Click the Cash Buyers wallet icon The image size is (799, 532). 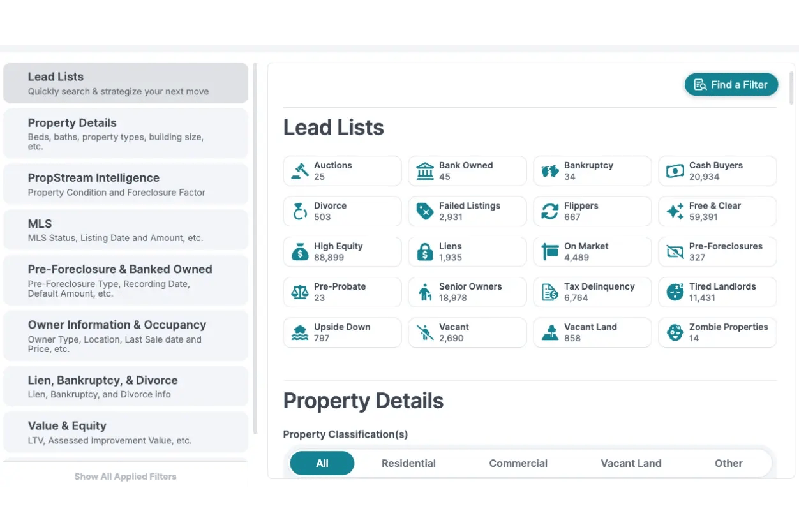[674, 170]
